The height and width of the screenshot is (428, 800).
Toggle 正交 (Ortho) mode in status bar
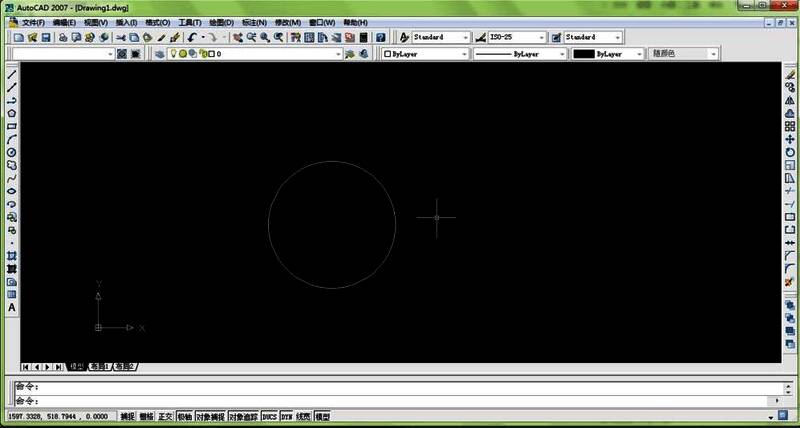pyautogui.click(x=165, y=416)
